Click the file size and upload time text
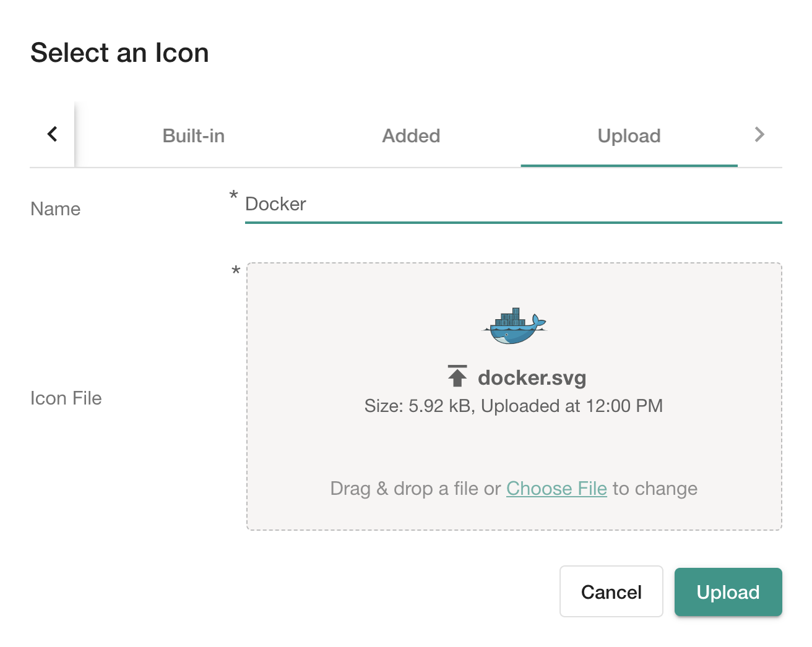812x647 pixels. click(x=513, y=406)
